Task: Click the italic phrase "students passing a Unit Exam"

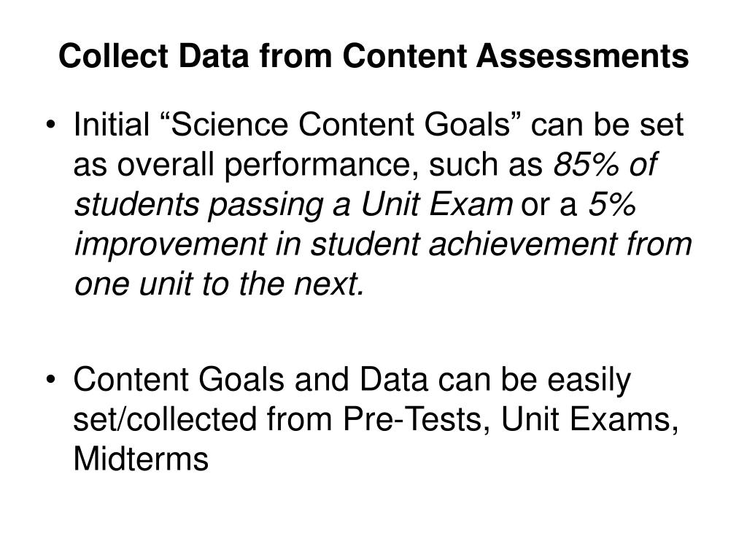Action: tap(293, 205)
